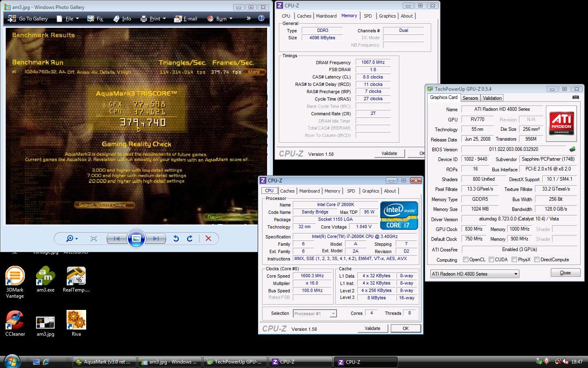The height and width of the screenshot is (368, 588).
Task: Switch to TechPowerUp GPU-Z taskbar button
Action: (235, 362)
